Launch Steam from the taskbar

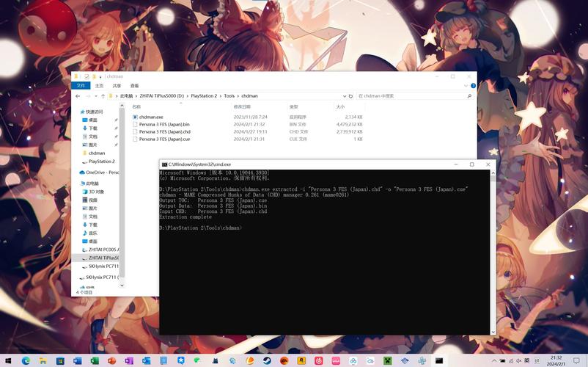[x=267, y=360]
